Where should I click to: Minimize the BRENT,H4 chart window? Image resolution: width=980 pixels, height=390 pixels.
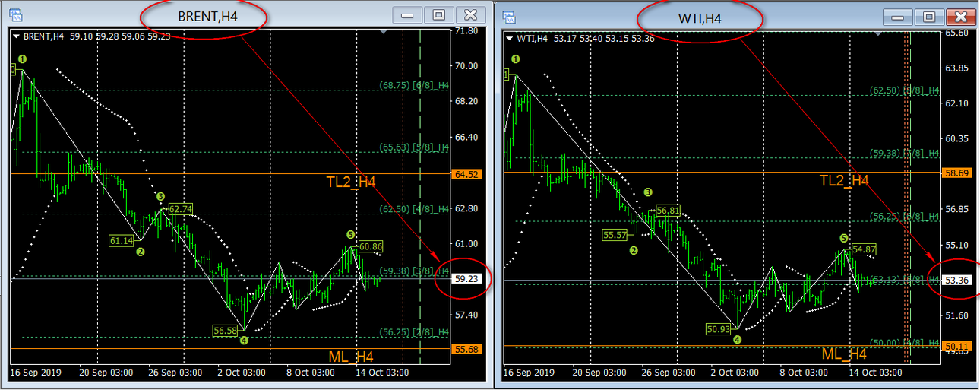[409, 15]
